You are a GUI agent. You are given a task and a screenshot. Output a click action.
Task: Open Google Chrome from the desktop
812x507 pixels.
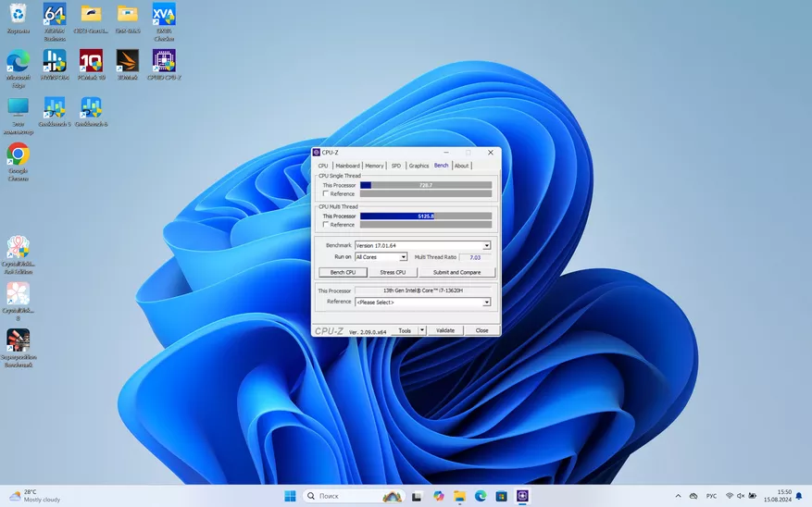coord(18,155)
